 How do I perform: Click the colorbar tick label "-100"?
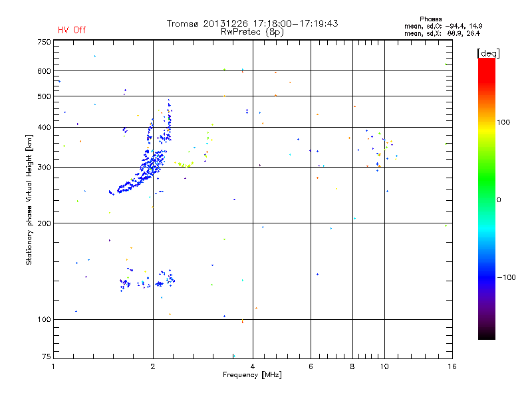(x=506, y=277)
